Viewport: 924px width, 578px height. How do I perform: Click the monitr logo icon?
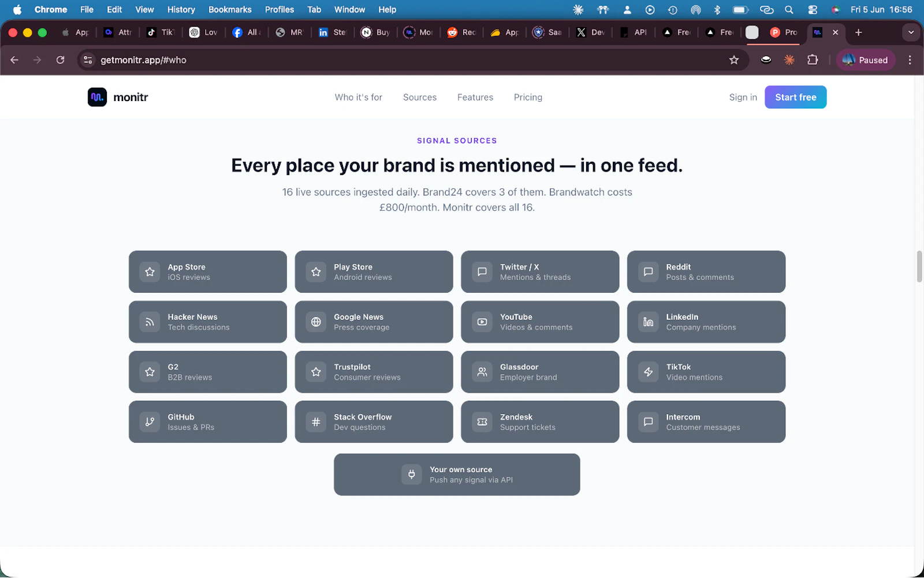97,97
